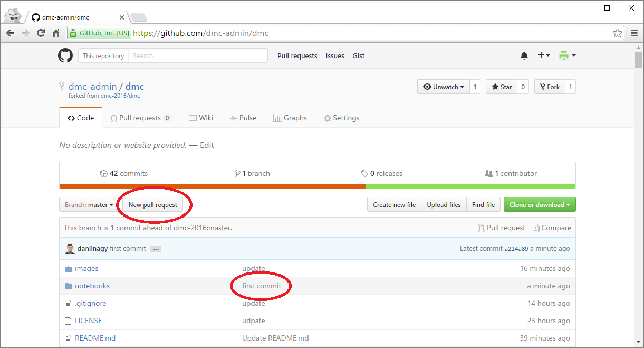
Task: Click the Update README.md commit message
Action: [275, 338]
